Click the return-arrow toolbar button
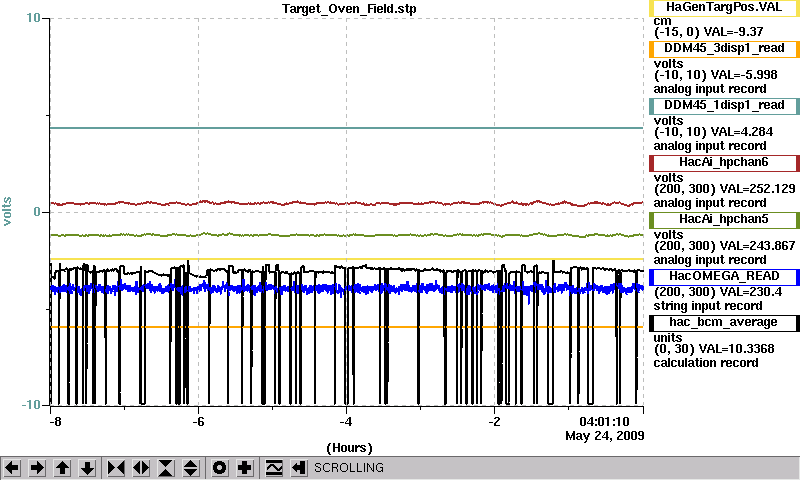 [x=299, y=468]
